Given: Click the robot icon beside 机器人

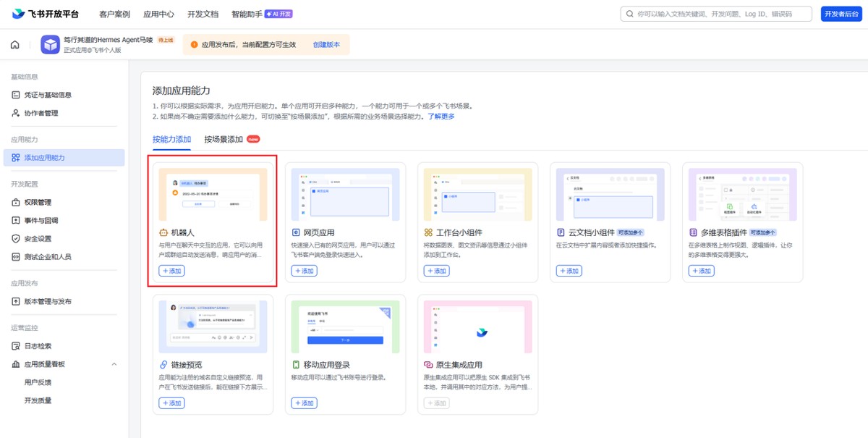Looking at the screenshot, I should point(163,233).
